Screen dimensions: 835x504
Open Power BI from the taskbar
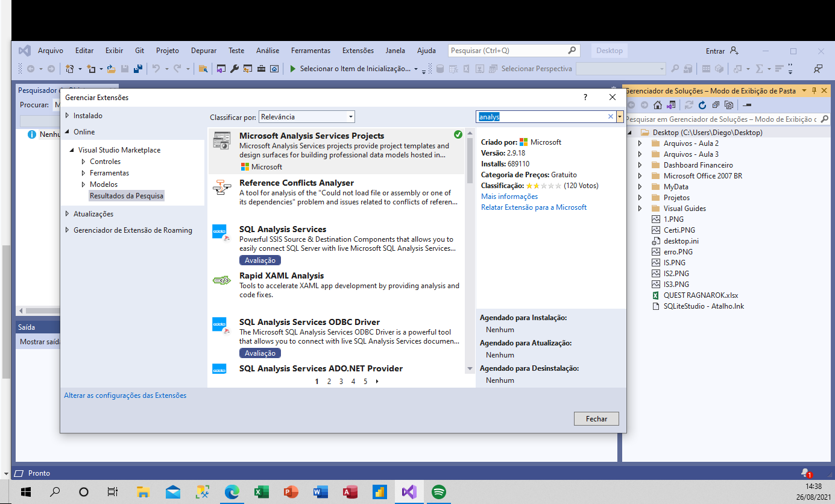380,491
